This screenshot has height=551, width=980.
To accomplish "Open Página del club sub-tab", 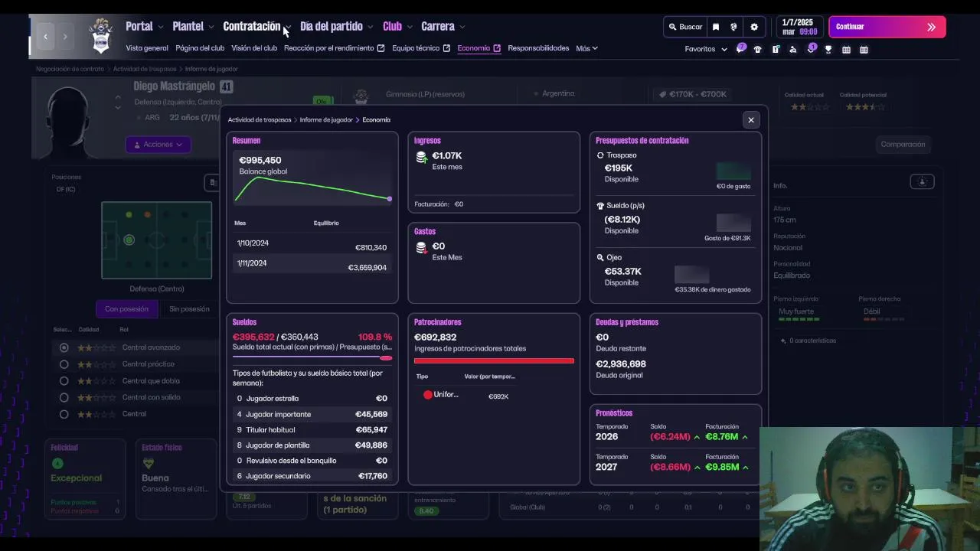I will pos(200,48).
